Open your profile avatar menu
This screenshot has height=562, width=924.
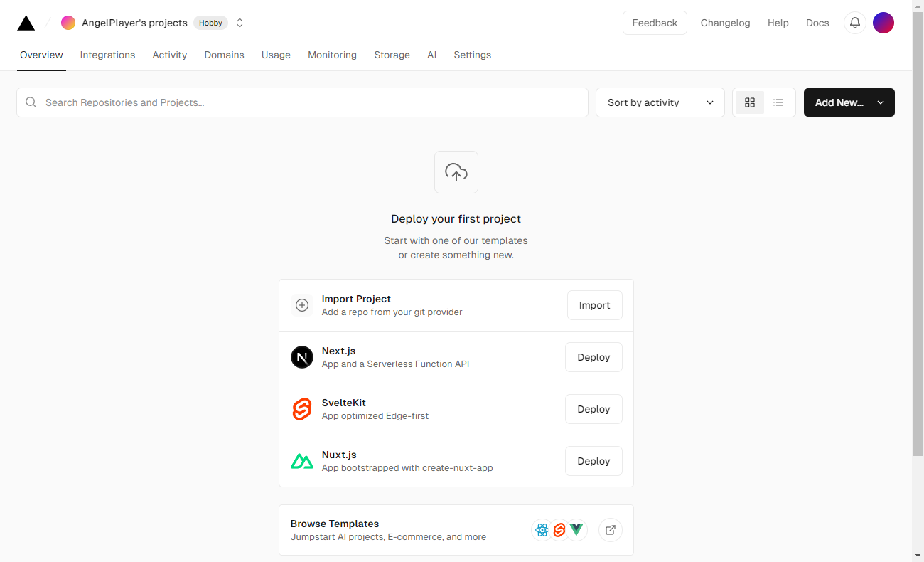(x=883, y=22)
